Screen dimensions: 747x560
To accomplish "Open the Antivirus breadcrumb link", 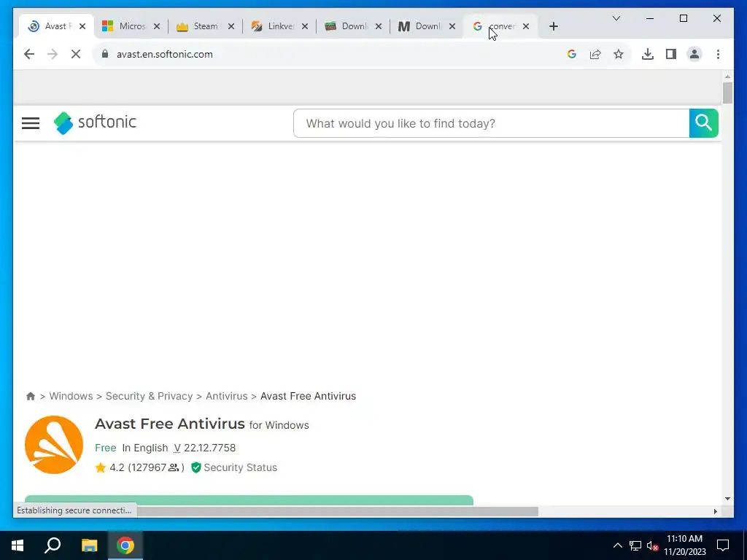I will [x=226, y=396].
